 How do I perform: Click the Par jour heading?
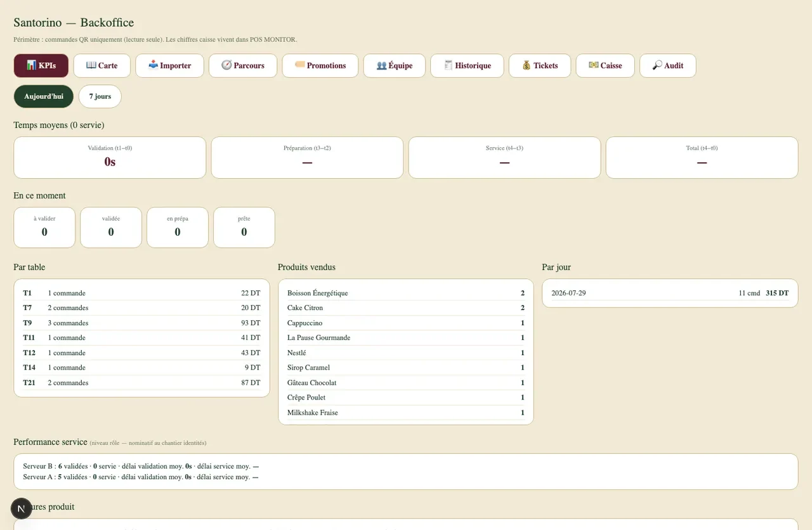click(556, 267)
